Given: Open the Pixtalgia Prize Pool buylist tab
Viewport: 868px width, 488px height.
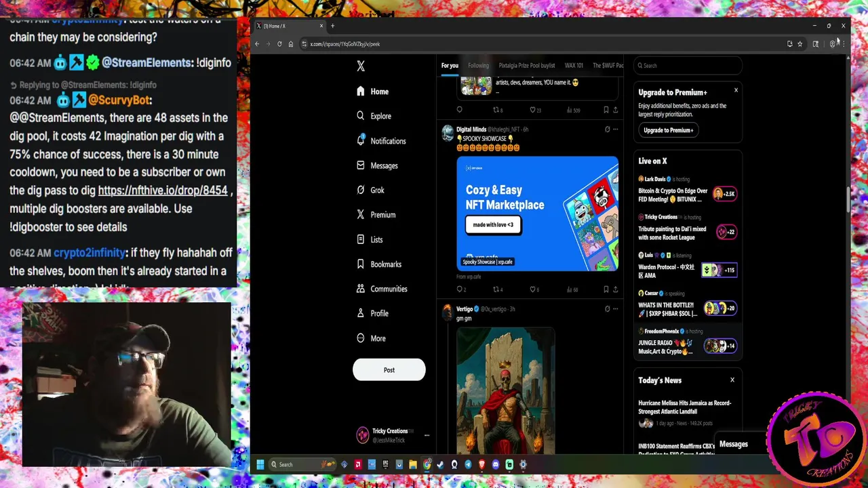Looking at the screenshot, I should pyautogui.click(x=527, y=66).
